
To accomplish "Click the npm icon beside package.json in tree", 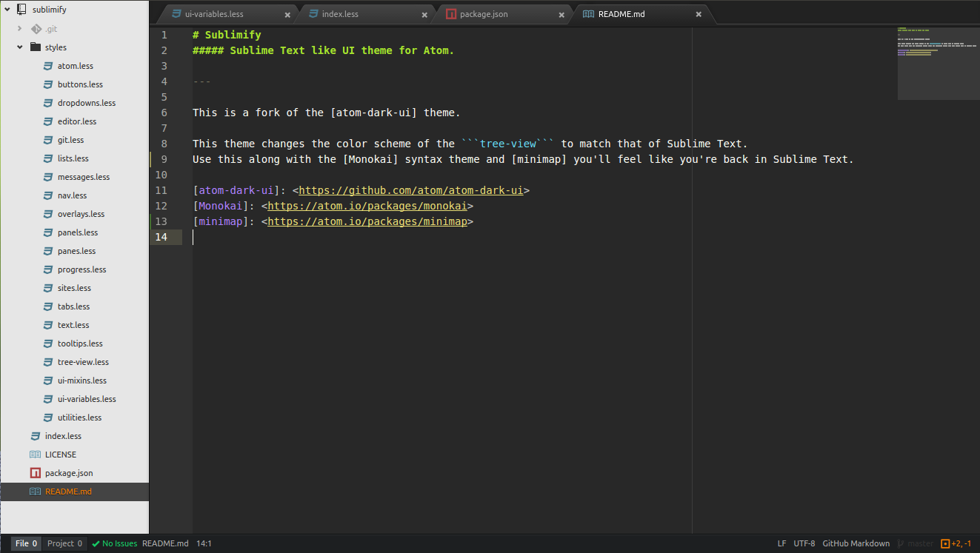I will [35, 473].
